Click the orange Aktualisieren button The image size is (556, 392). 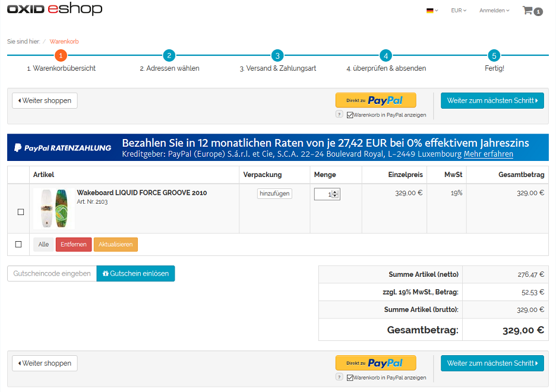(116, 245)
